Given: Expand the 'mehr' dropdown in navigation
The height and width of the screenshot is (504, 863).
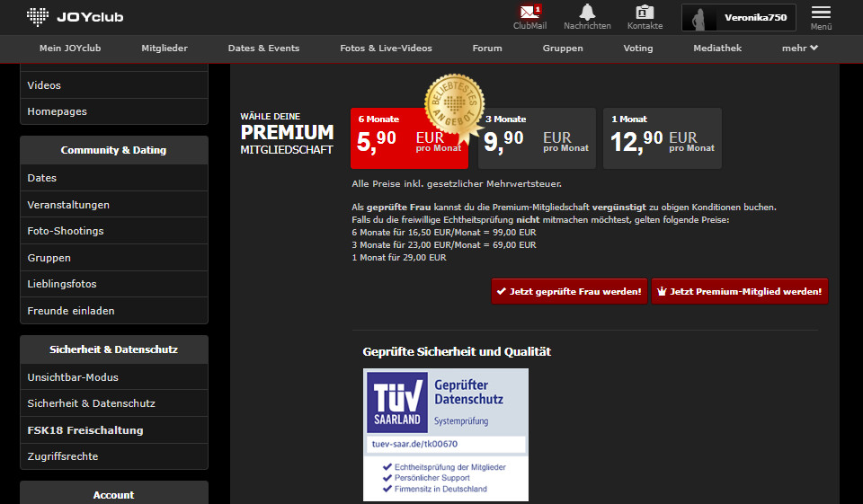Looking at the screenshot, I should click(x=799, y=48).
